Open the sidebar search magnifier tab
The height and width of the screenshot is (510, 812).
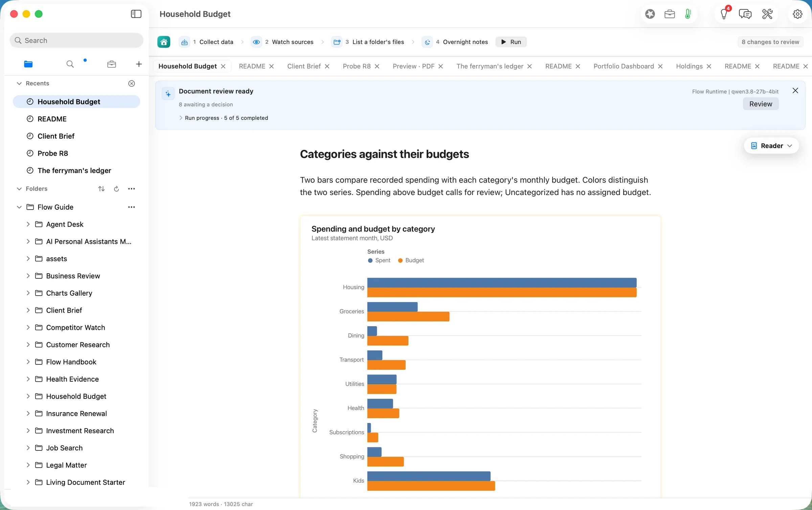(x=70, y=64)
